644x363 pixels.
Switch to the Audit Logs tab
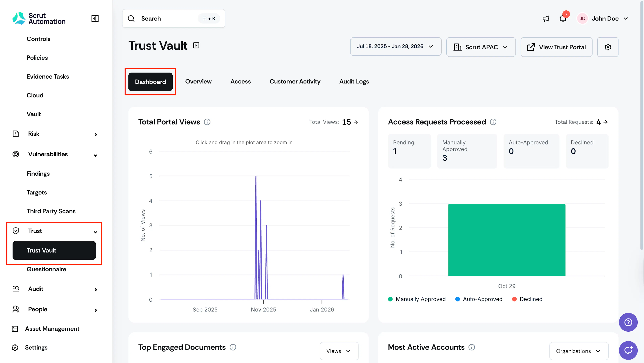(354, 82)
